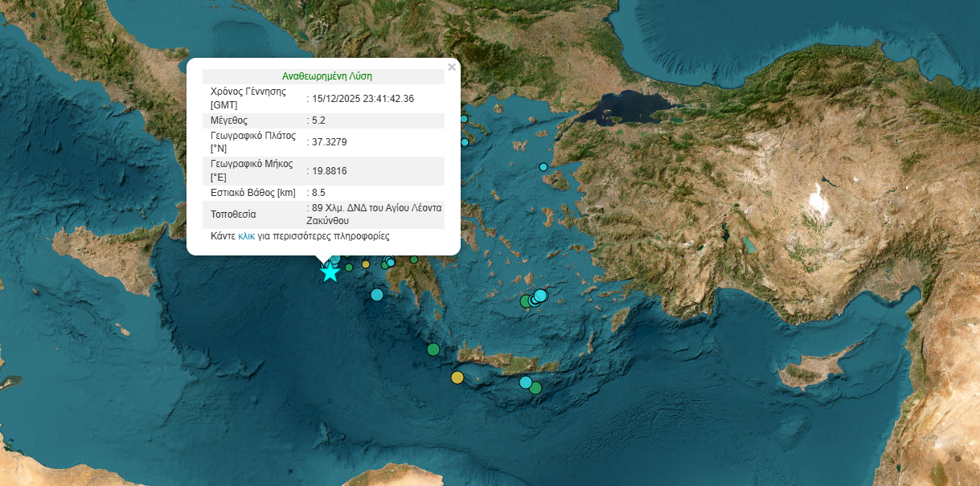Click the green earthquake dot southeast of Crete
The width and height of the screenshot is (980, 486).
[535, 387]
